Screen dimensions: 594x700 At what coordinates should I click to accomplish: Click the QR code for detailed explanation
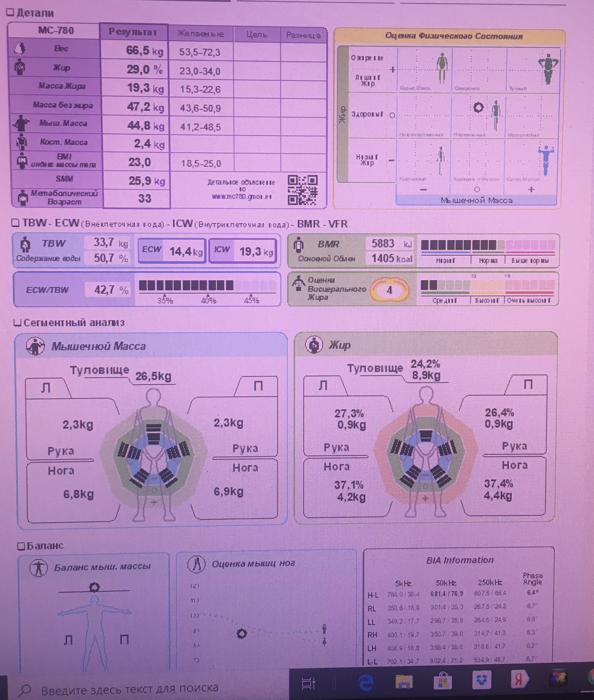coord(302,190)
